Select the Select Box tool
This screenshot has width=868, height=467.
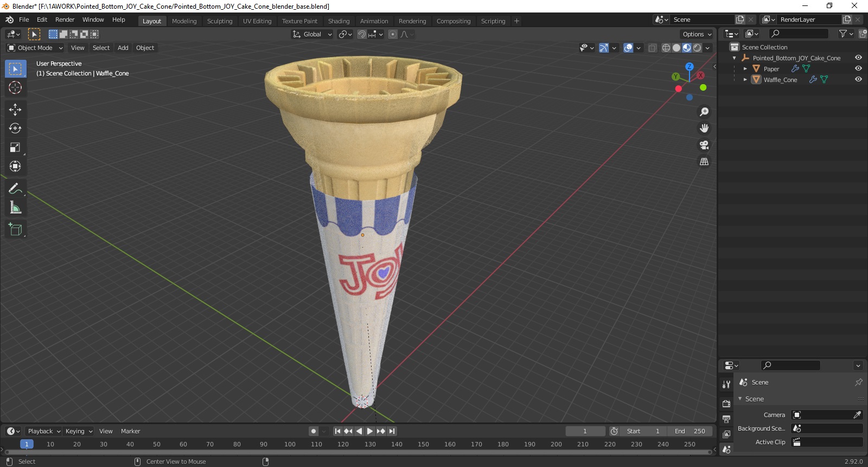tap(15, 69)
